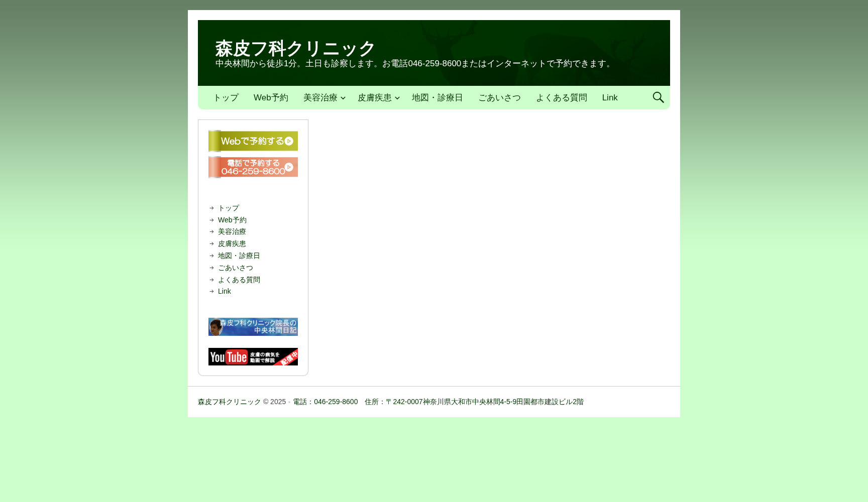Image resolution: width=868 pixels, height=502 pixels.
Task: Select the sidebar ごあいさつ entry
Action: coord(236,268)
